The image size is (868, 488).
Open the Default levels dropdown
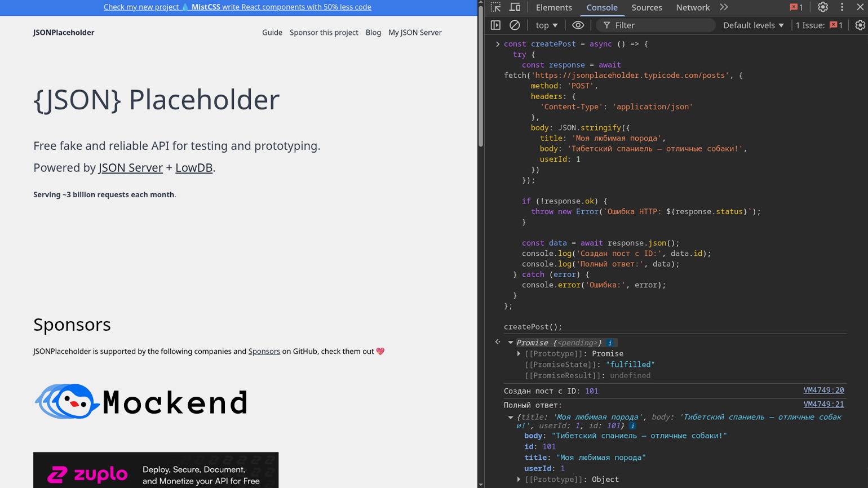[753, 25]
